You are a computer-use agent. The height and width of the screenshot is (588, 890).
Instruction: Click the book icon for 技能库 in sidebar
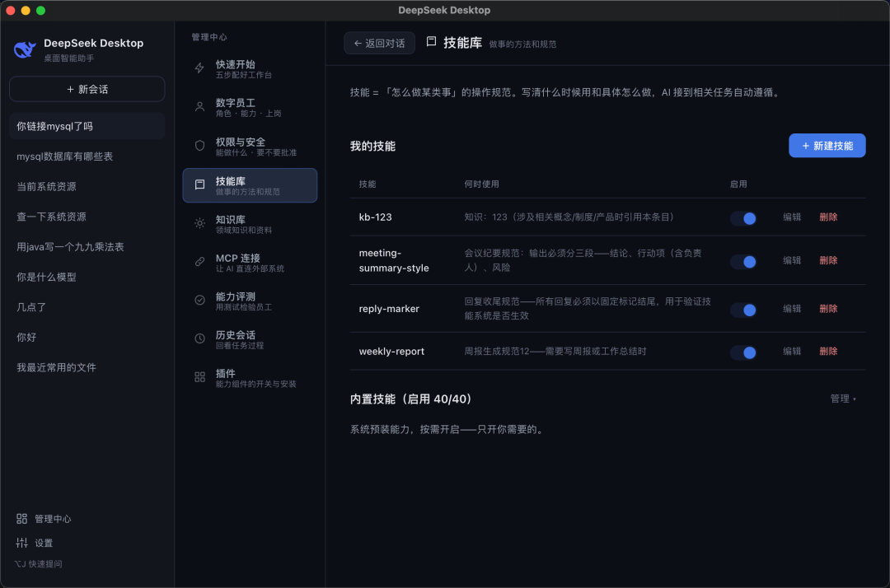(199, 184)
